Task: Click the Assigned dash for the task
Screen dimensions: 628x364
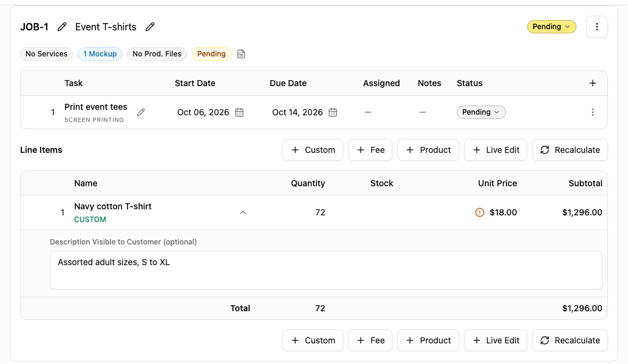Action: pos(368,112)
